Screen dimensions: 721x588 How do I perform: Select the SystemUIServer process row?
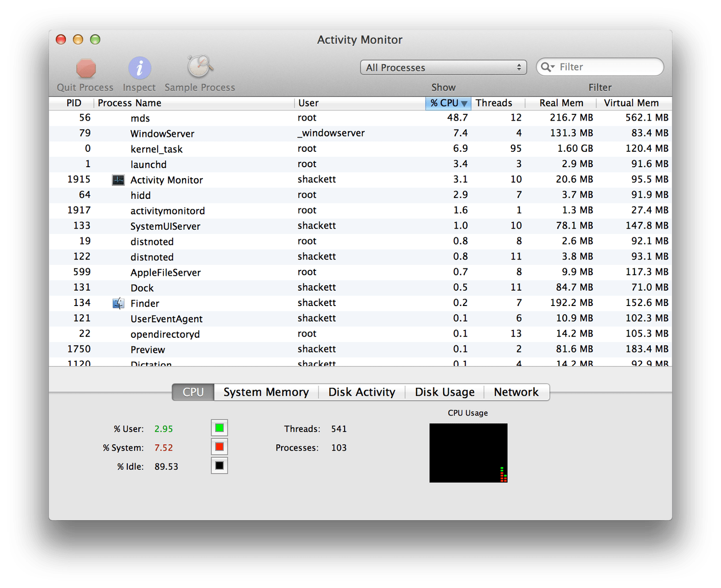click(x=360, y=226)
